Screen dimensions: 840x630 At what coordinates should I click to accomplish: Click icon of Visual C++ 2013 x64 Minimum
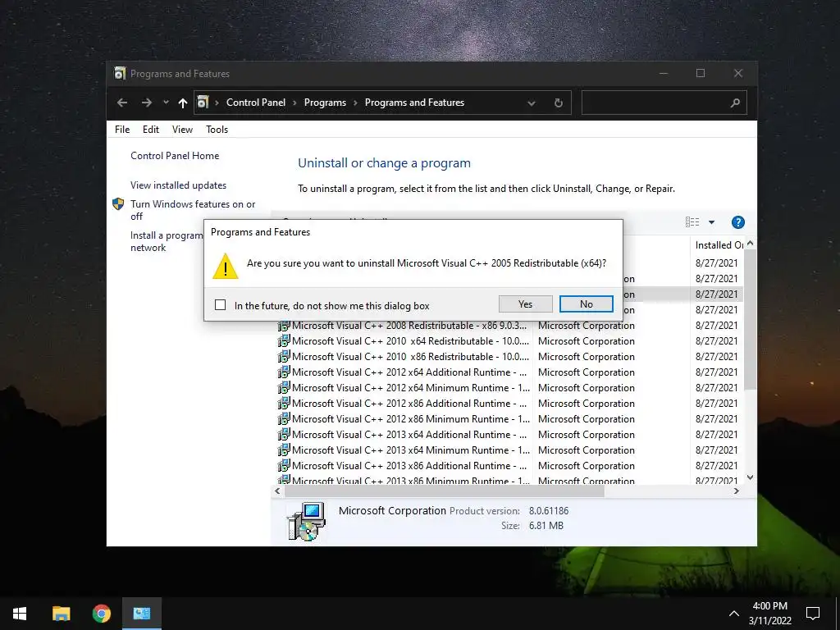[x=284, y=450]
